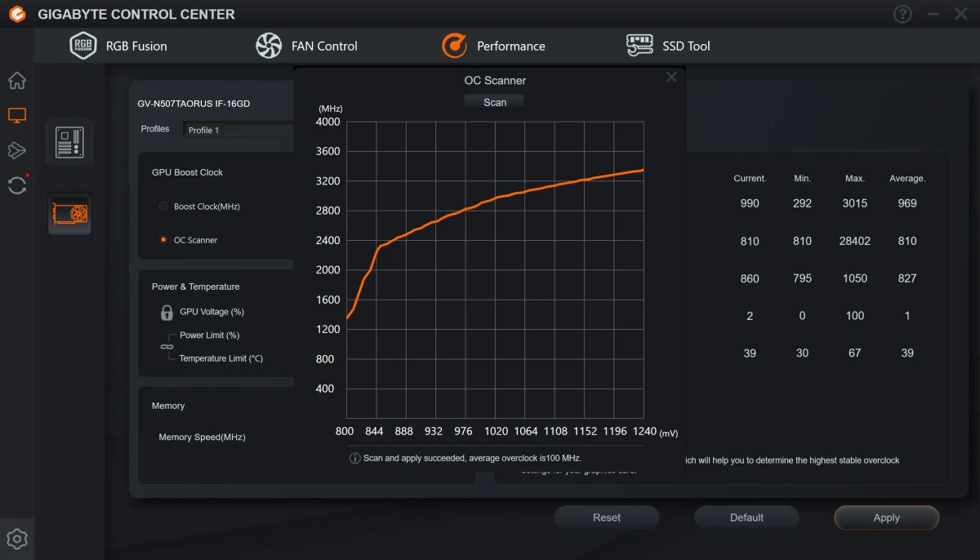Click the paper-plane sidebar icon
The image size is (980, 560).
click(x=17, y=150)
